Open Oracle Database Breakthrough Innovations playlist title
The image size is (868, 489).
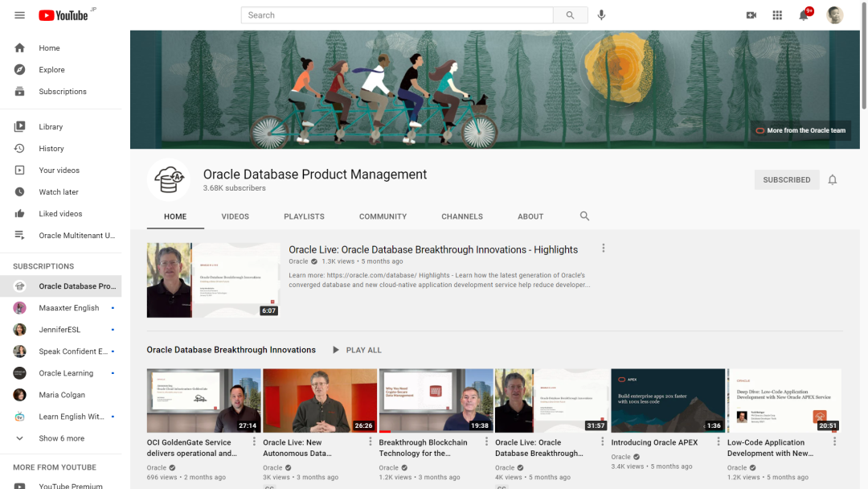231,350
